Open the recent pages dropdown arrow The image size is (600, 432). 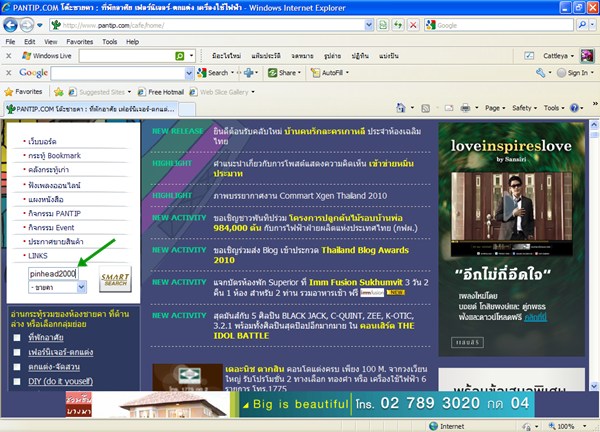point(40,26)
